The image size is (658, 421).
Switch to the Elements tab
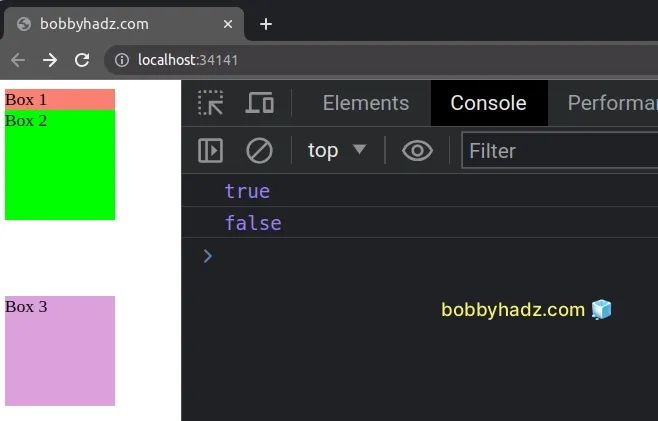(365, 103)
